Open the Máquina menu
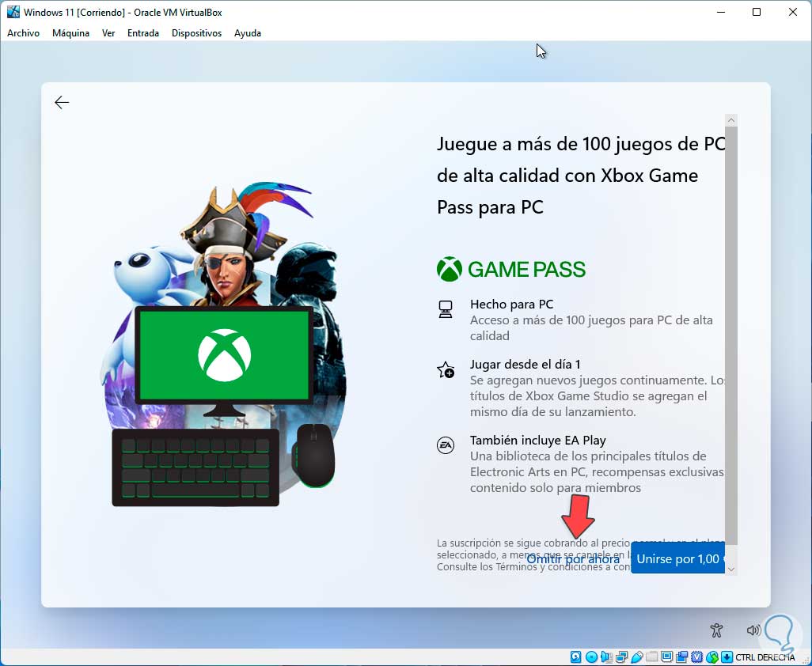The height and width of the screenshot is (666, 812). click(x=71, y=33)
